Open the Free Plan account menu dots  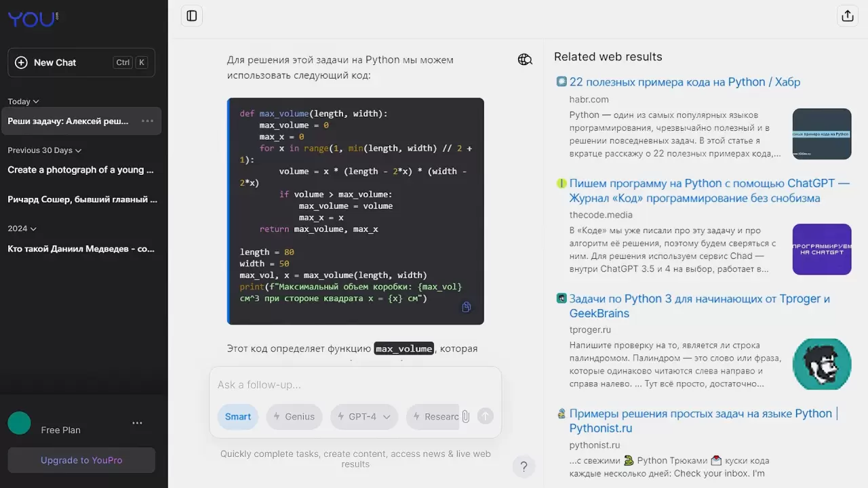[x=138, y=423]
